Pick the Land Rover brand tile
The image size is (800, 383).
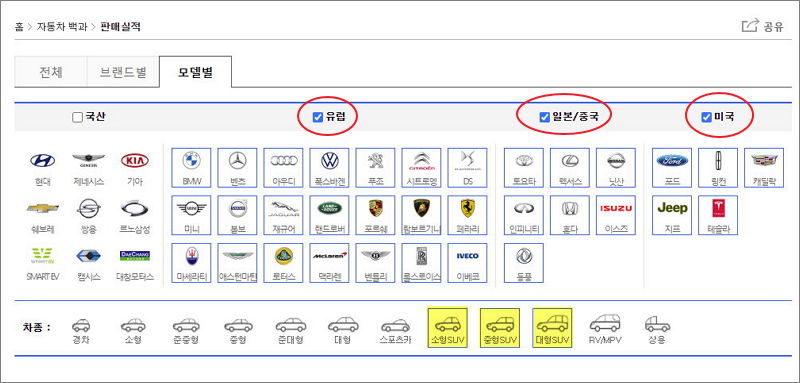click(x=330, y=215)
